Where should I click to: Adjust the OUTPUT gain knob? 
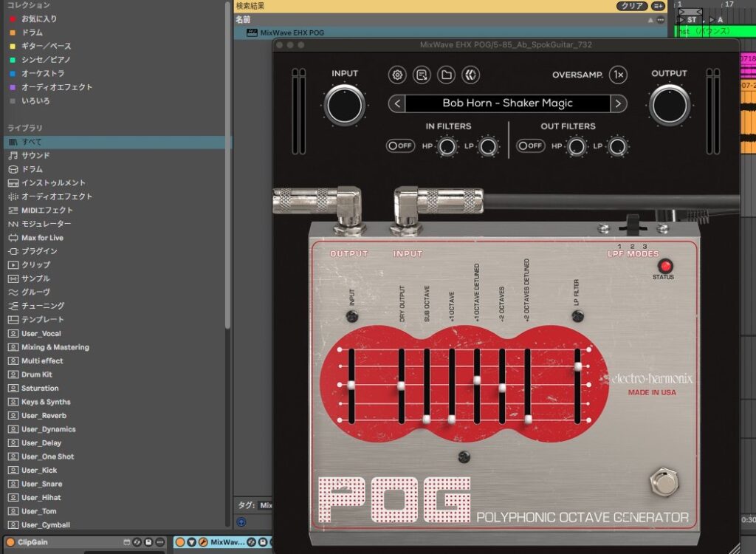[669, 106]
